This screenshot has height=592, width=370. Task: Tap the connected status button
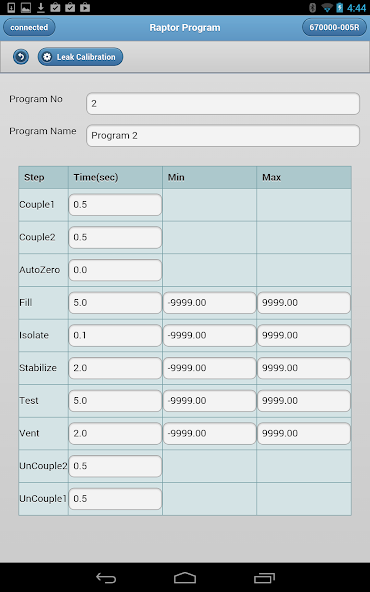(29, 28)
